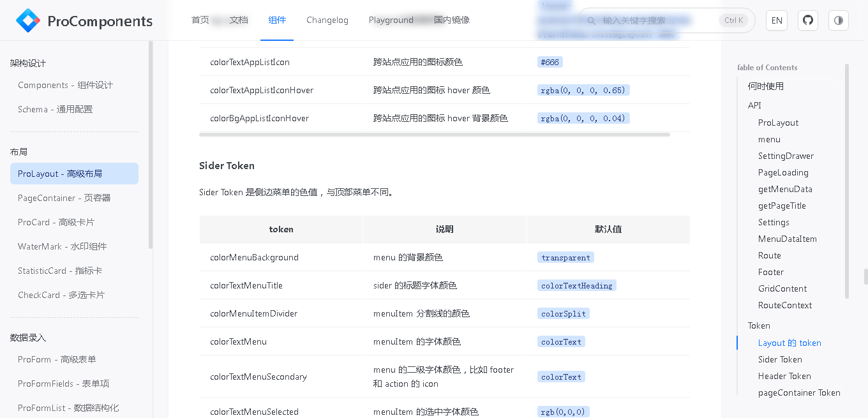Open the Changelog menu item
The height and width of the screenshot is (418, 868).
(327, 20)
